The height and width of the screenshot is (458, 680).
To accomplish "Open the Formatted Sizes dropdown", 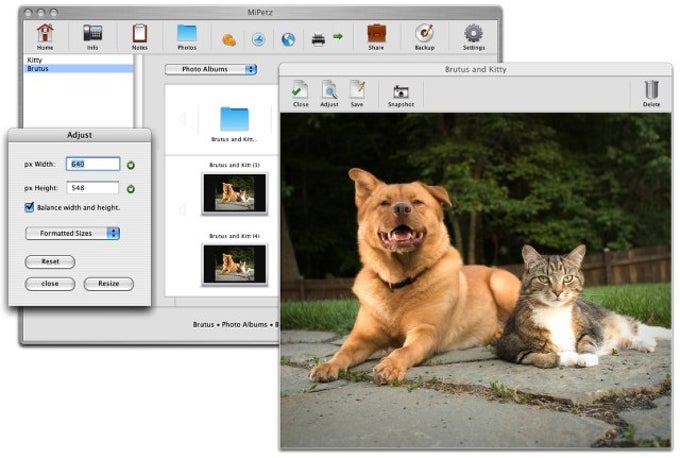I will coord(72,233).
